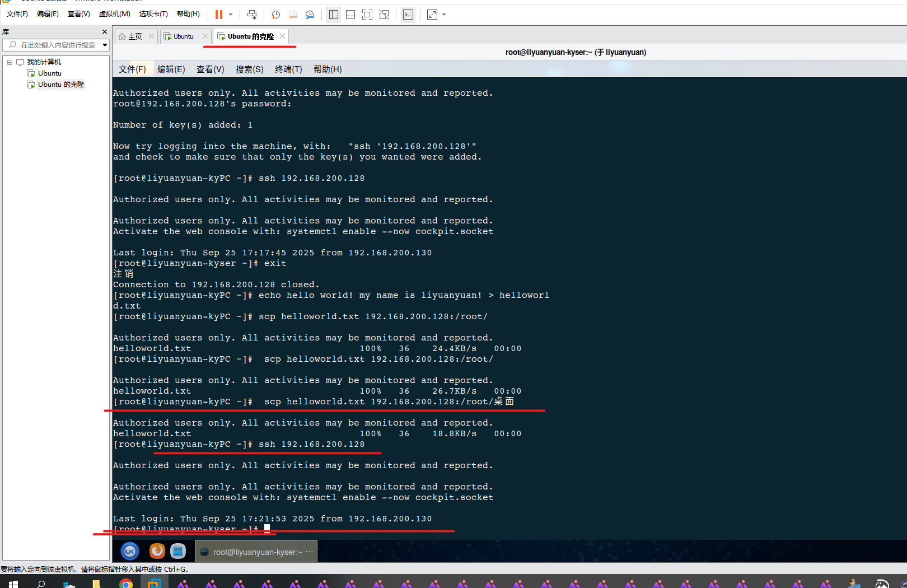Open the snapshot manager

pyautogui.click(x=310, y=15)
